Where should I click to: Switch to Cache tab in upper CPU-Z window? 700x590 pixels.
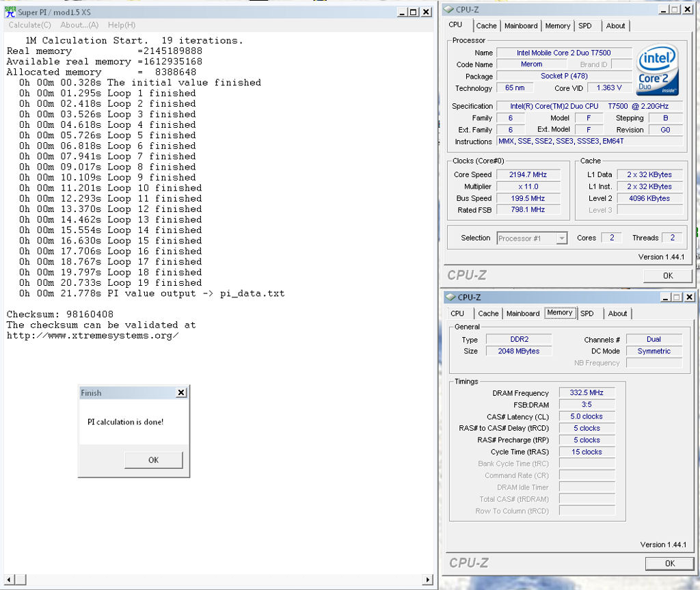point(486,26)
